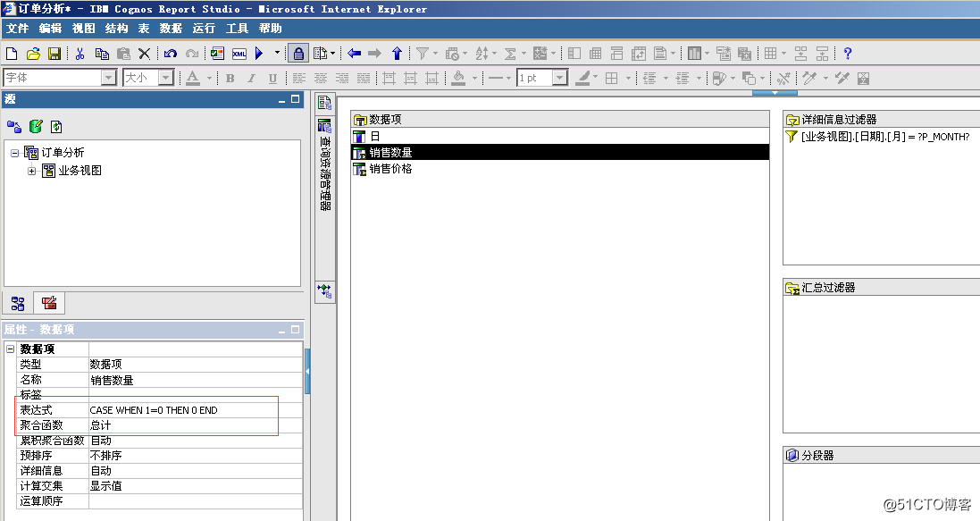The width and height of the screenshot is (980, 521).
Task: Click the refresh icon in source panel
Action: 56,127
